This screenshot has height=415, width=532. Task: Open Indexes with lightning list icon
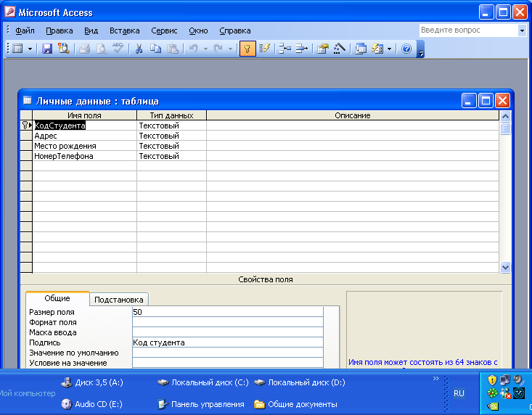[x=264, y=49]
